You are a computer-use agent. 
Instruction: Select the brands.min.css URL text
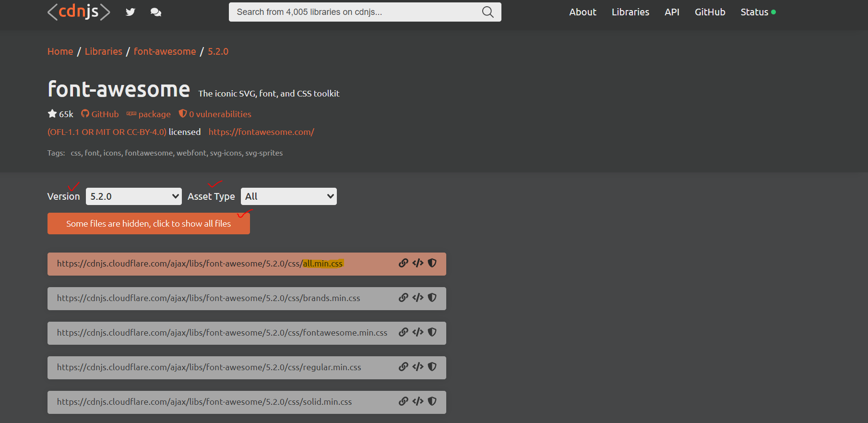(209, 298)
